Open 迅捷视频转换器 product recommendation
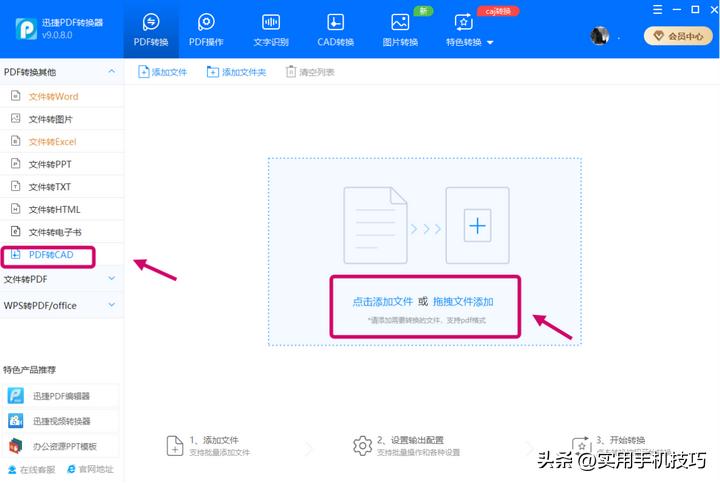 click(61, 421)
